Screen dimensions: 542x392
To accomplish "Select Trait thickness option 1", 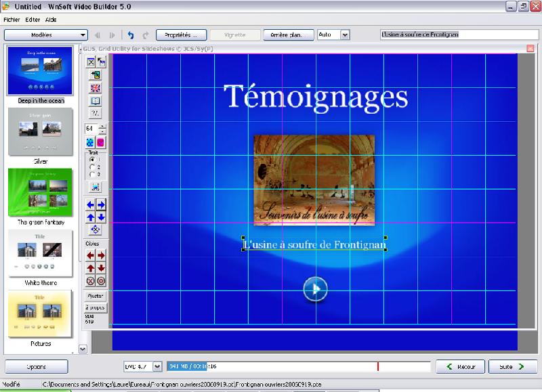I will [92, 160].
